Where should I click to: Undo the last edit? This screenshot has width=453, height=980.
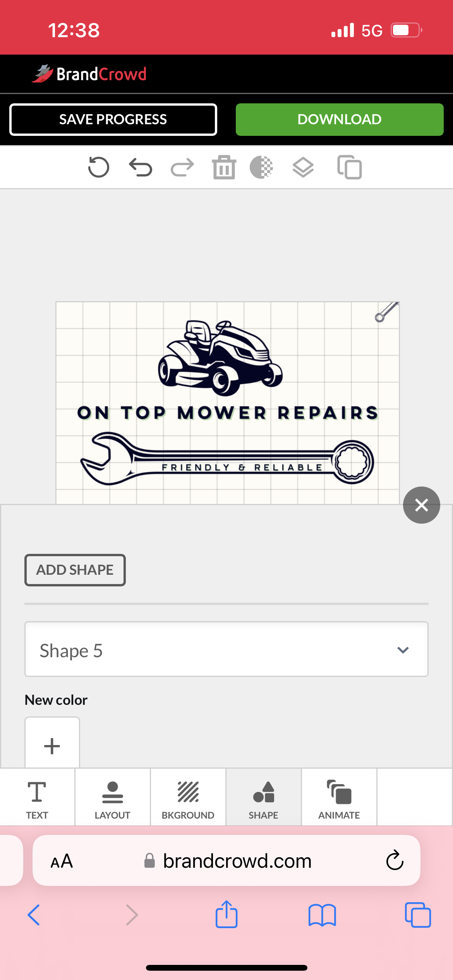[x=141, y=167]
